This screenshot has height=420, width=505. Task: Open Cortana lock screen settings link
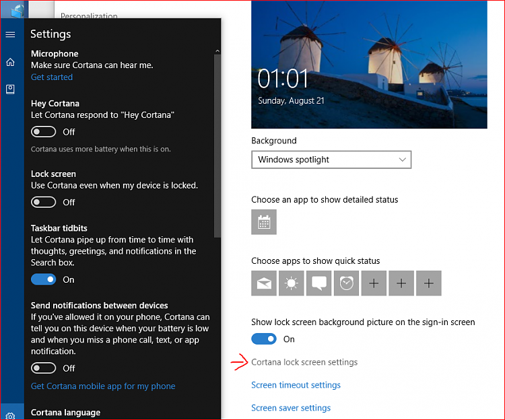(304, 362)
